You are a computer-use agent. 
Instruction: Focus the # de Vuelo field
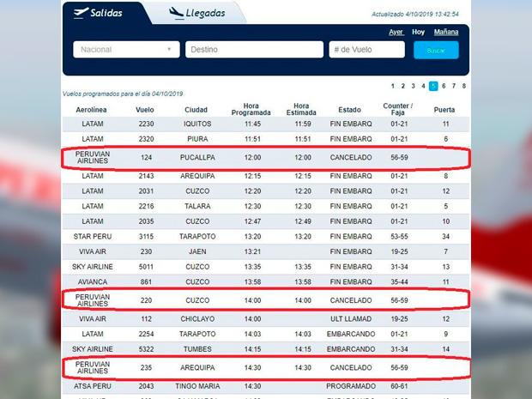(x=366, y=50)
